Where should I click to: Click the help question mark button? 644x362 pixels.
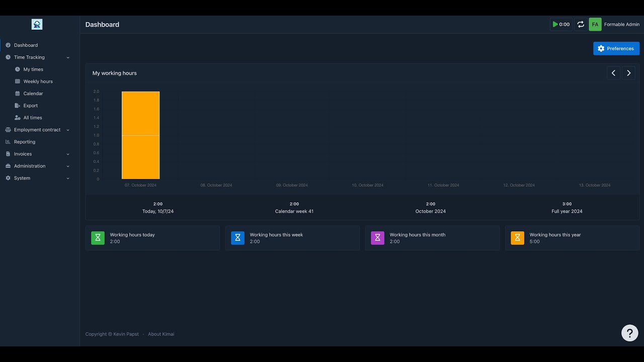pos(629,333)
